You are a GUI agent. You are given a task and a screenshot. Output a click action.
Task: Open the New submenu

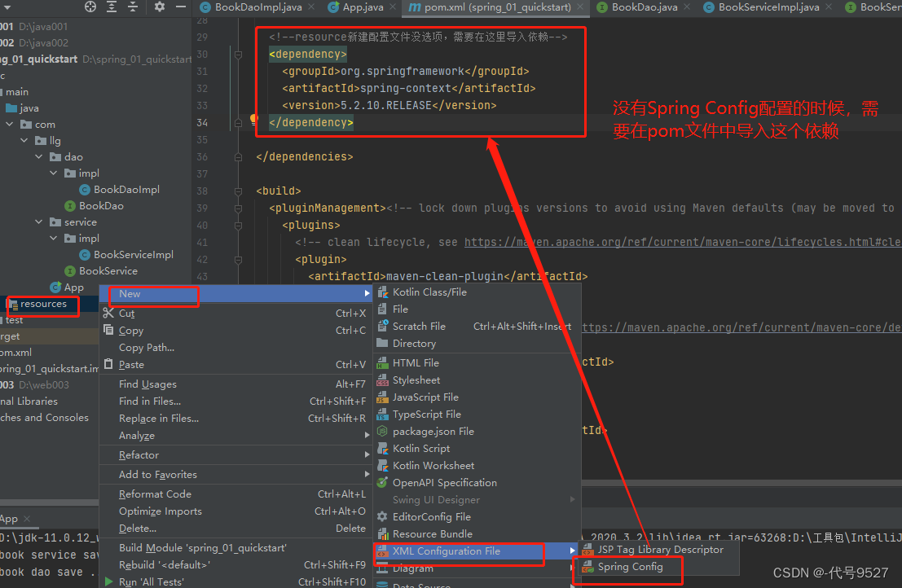click(236, 294)
